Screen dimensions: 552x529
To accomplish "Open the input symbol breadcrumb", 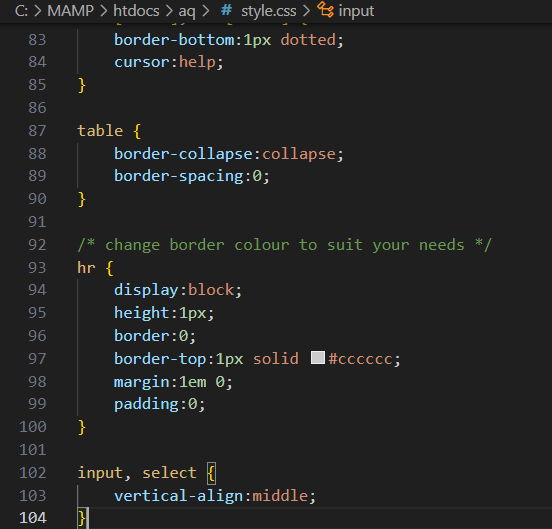I will 356,11.
